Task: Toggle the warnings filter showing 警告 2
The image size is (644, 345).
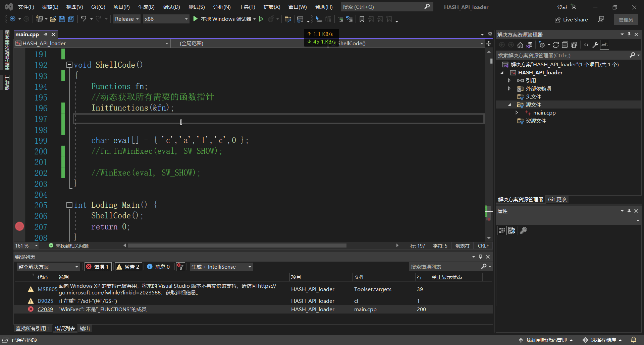Action: [x=128, y=267]
